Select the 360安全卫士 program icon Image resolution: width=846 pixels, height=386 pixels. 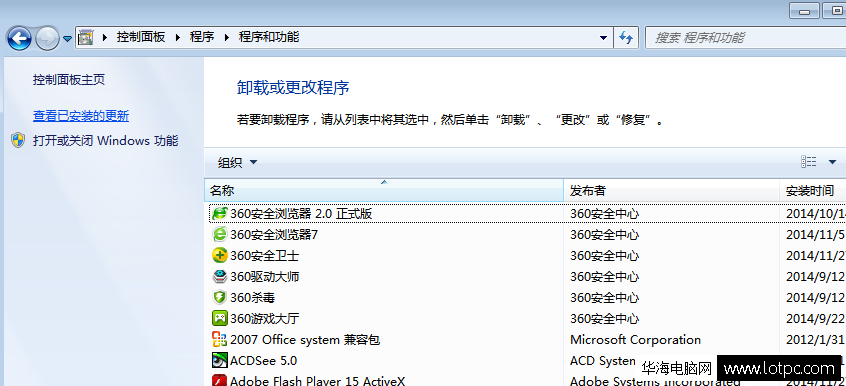[x=220, y=255]
